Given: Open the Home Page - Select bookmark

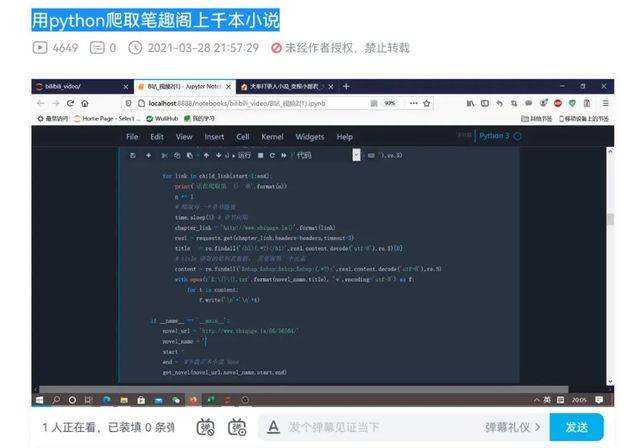Looking at the screenshot, I should pyautogui.click(x=107, y=118).
